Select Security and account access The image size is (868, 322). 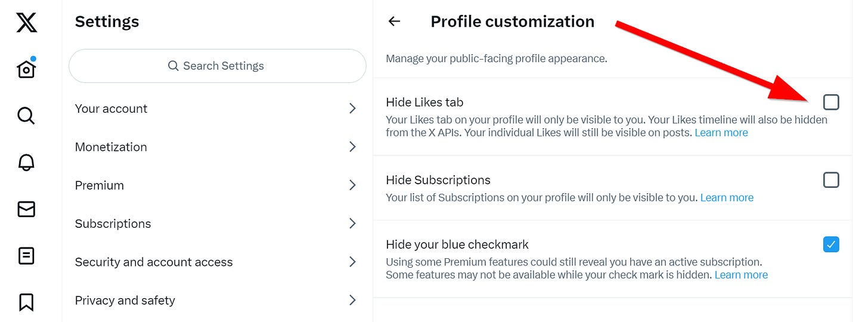coord(217,262)
